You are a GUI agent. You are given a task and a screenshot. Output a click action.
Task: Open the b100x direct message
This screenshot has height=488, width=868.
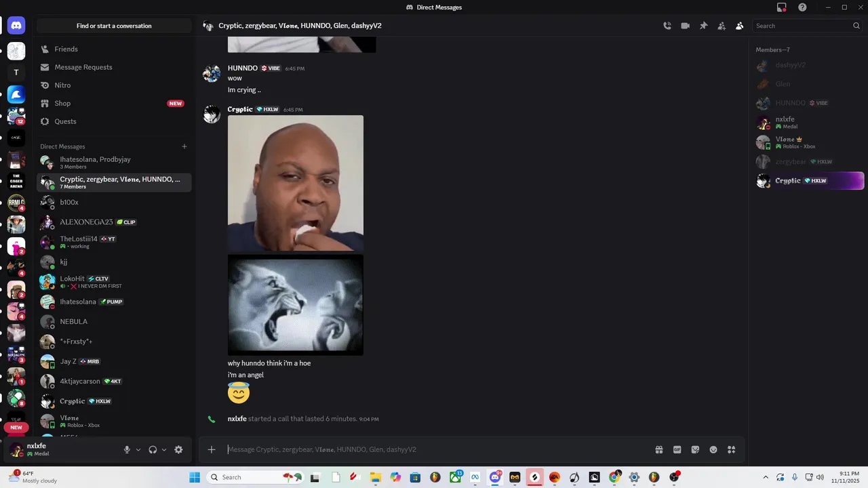point(114,202)
